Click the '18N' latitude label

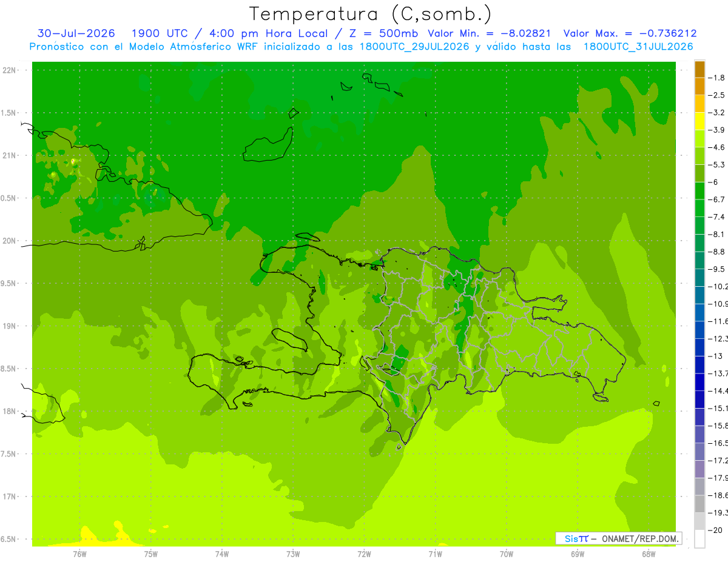[x=10, y=411]
